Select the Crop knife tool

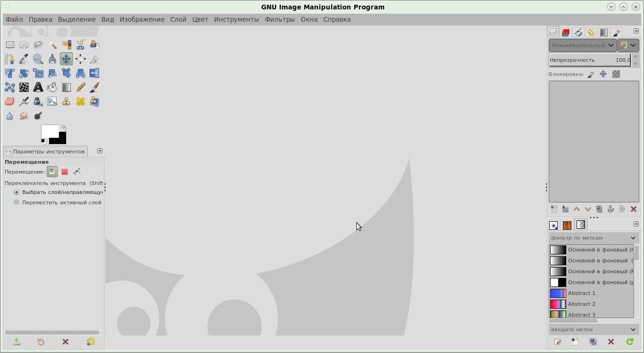tap(95, 59)
